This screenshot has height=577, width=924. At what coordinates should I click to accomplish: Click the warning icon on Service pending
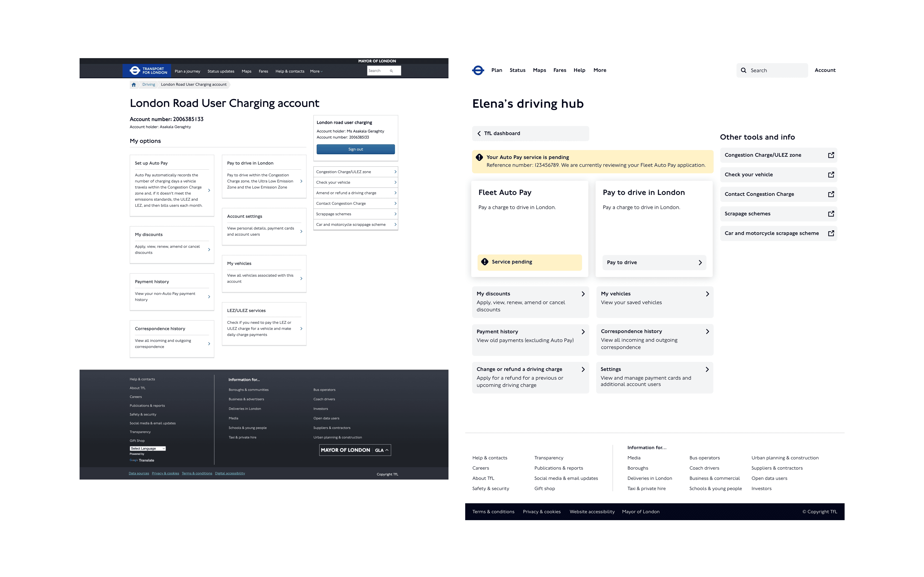(x=484, y=262)
